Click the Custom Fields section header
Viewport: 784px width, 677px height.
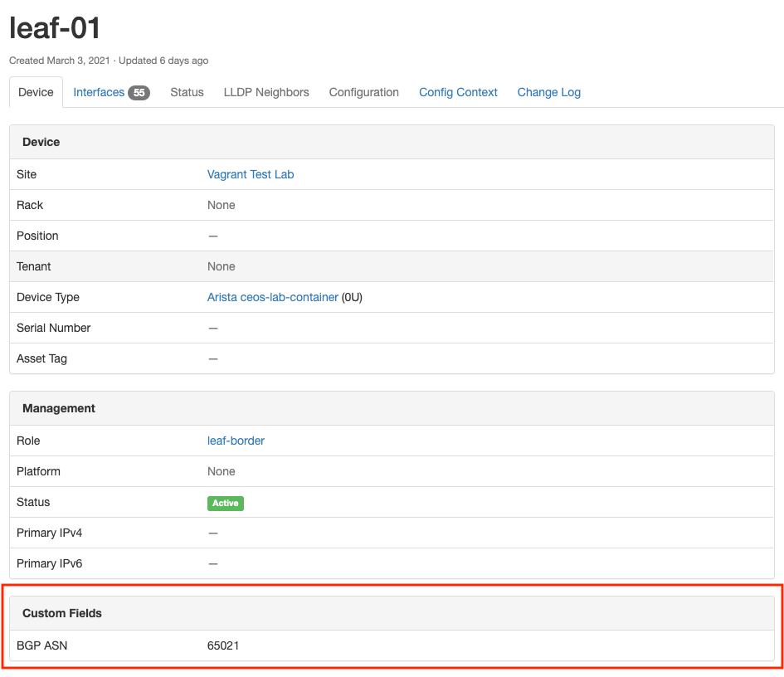(x=62, y=613)
